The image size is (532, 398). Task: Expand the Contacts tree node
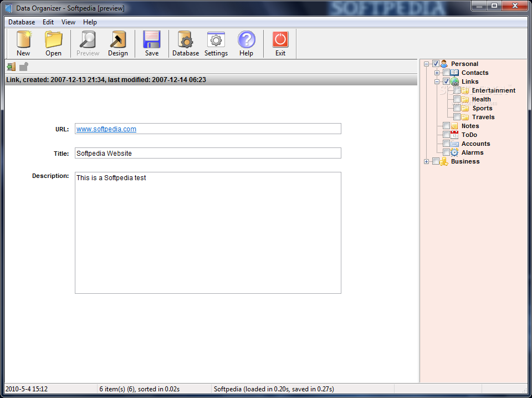tap(437, 73)
